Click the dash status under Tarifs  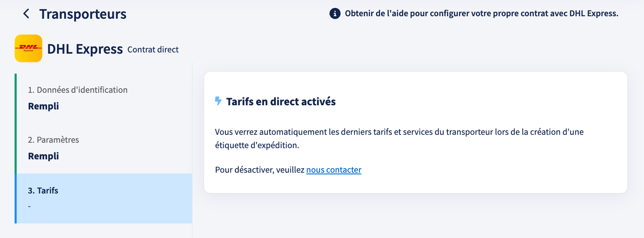(30, 206)
